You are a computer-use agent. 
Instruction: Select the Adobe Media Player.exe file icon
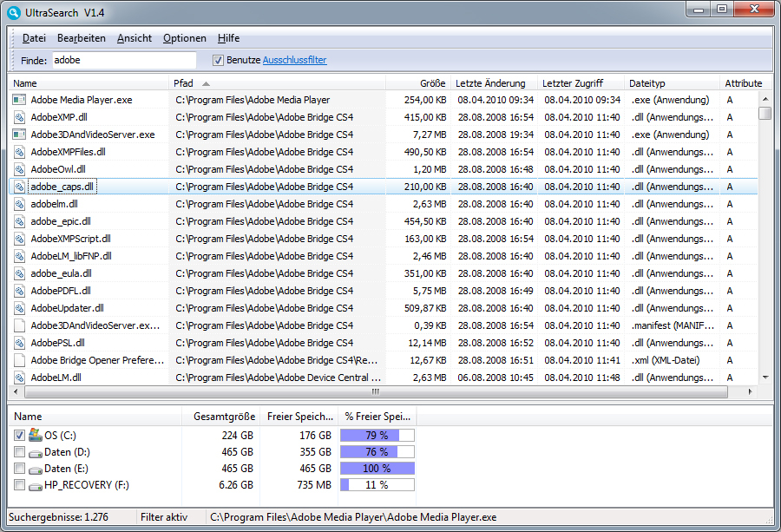tap(19, 100)
